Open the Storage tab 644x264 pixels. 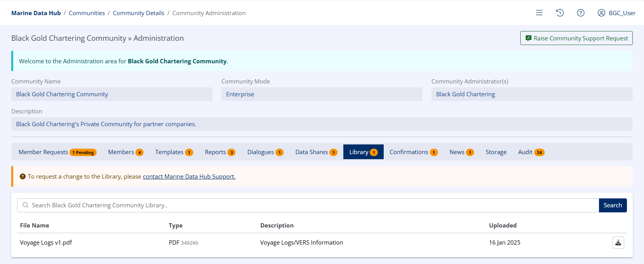pyautogui.click(x=496, y=152)
